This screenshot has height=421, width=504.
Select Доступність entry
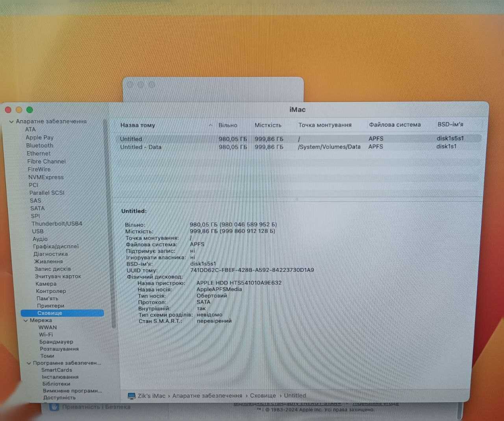pyautogui.click(x=59, y=398)
